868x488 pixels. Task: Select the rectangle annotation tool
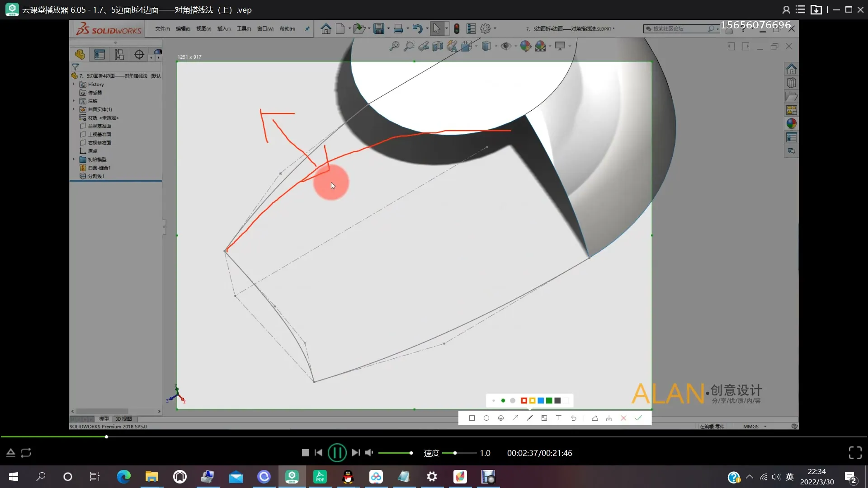[472, 418]
